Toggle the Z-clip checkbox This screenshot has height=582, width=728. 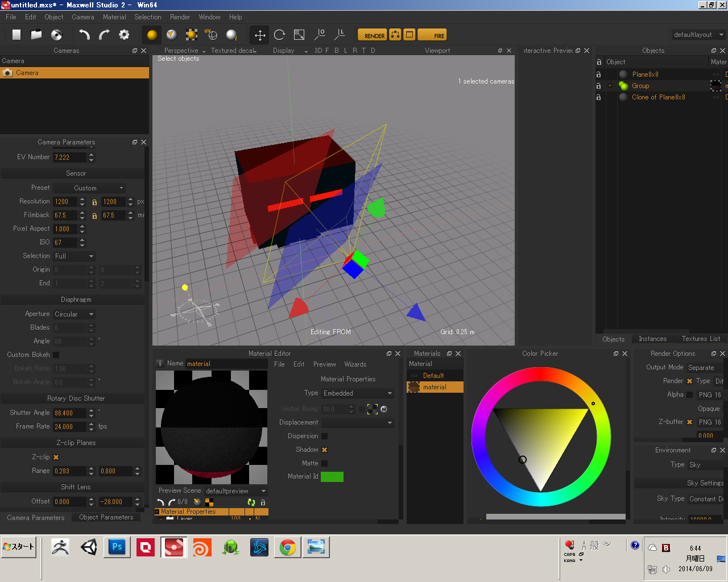(56, 457)
